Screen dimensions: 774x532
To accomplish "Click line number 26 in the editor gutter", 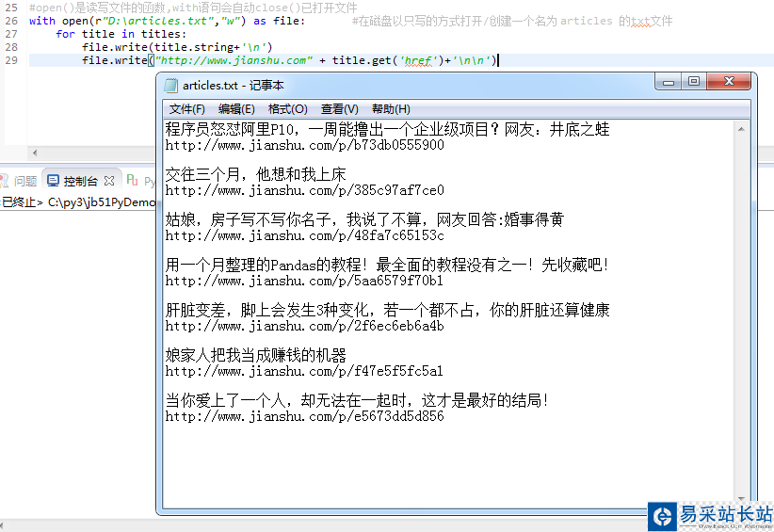I will pos(11,21).
